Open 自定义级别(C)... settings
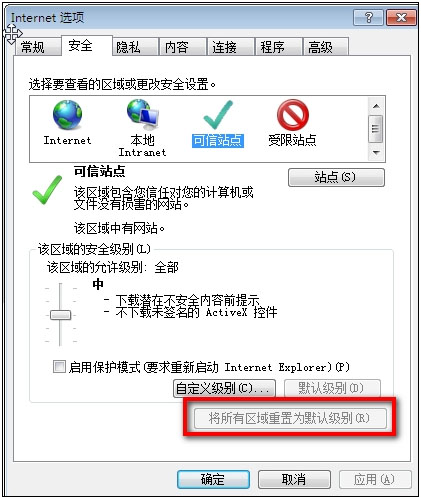Image resolution: width=421 pixels, height=499 pixels. click(224, 388)
